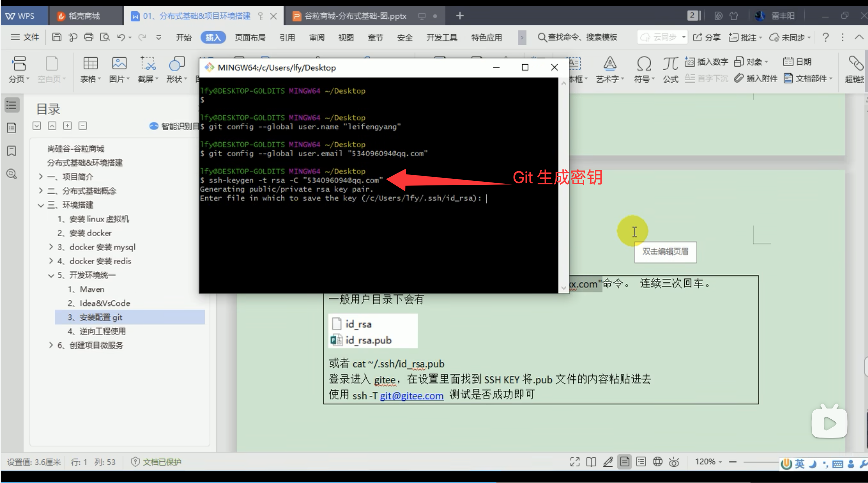The image size is (868, 483).
Task: Open the bookmark panel sidebar icon
Action: point(12,151)
